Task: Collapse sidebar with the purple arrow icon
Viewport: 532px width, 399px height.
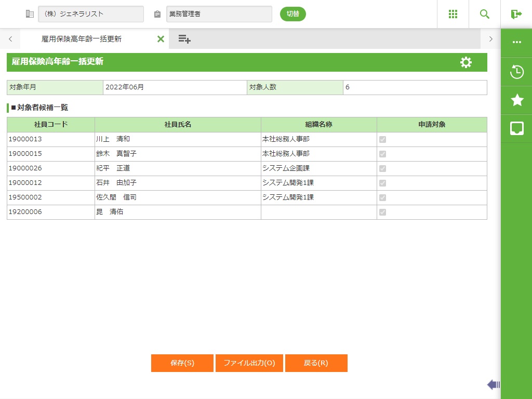Action: click(493, 384)
